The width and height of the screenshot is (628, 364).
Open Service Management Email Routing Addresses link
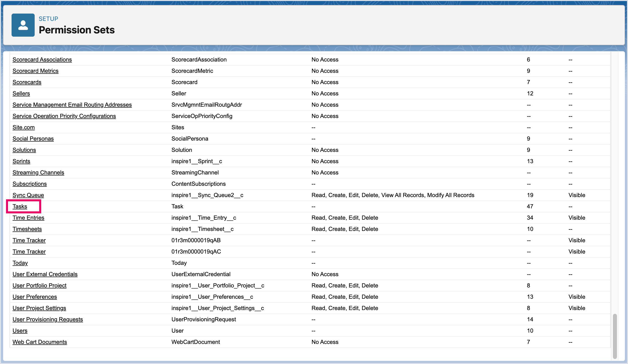pos(72,105)
